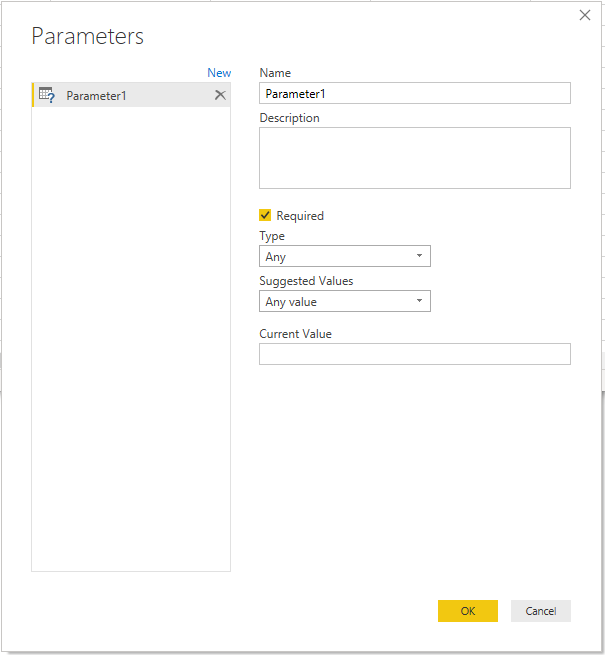Click the Parameters dialog heading
The height and width of the screenshot is (655, 605).
tap(88, 36)
